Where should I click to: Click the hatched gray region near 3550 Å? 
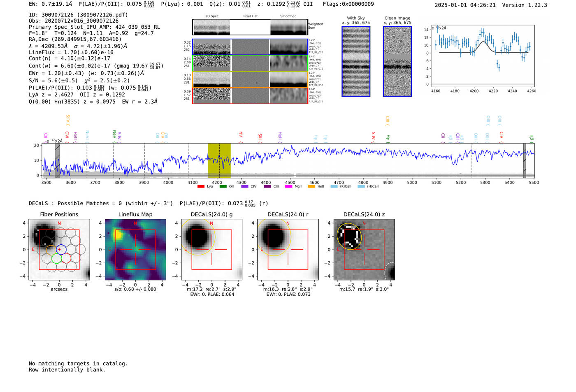point(58,160)
